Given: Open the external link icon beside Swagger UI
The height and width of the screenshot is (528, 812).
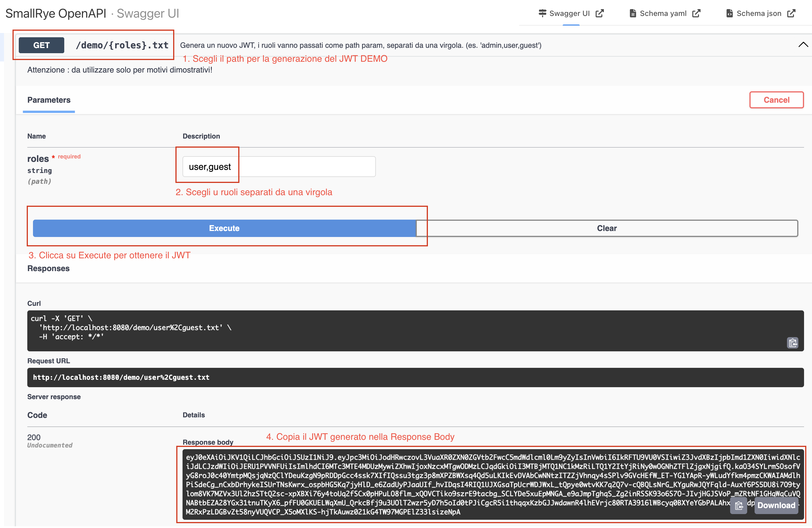Looking at the screenshot, I should [599, 13].
